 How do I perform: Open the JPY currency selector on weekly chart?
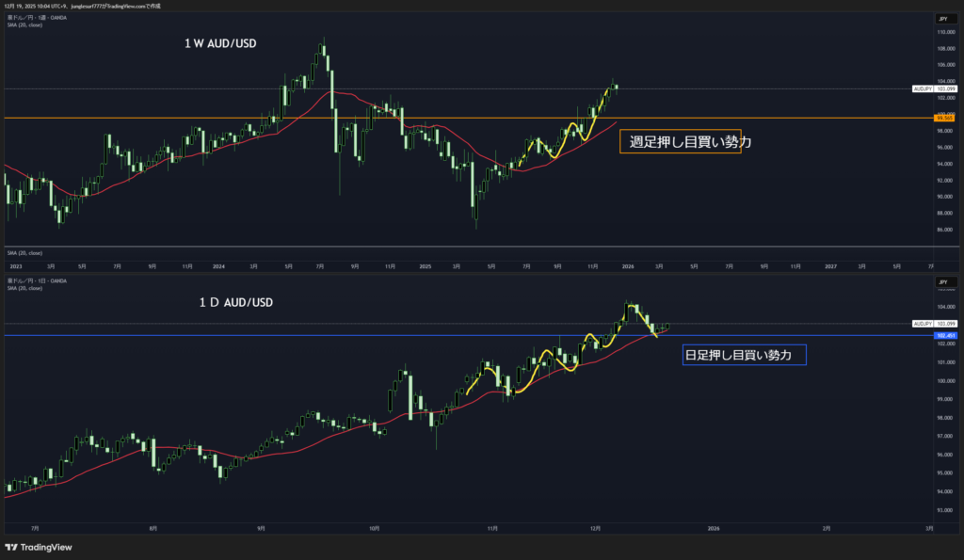click(x=940, y=18)
